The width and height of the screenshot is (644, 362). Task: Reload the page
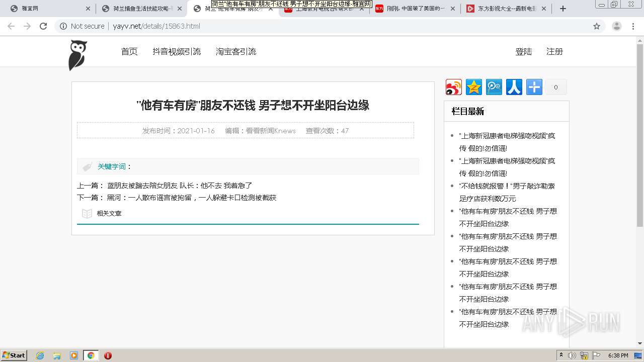pos(43,26)
